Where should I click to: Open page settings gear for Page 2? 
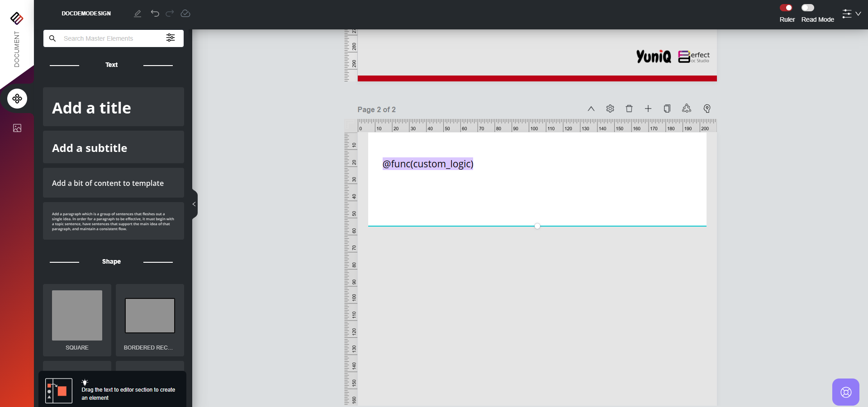pos(610,109)
